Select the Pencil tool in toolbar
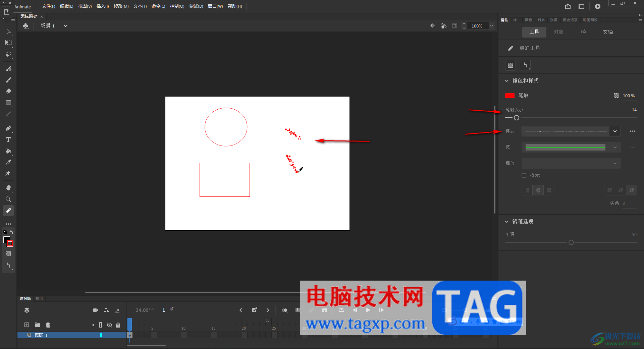Viewport: 644px width, 349px height. (8, 211)
